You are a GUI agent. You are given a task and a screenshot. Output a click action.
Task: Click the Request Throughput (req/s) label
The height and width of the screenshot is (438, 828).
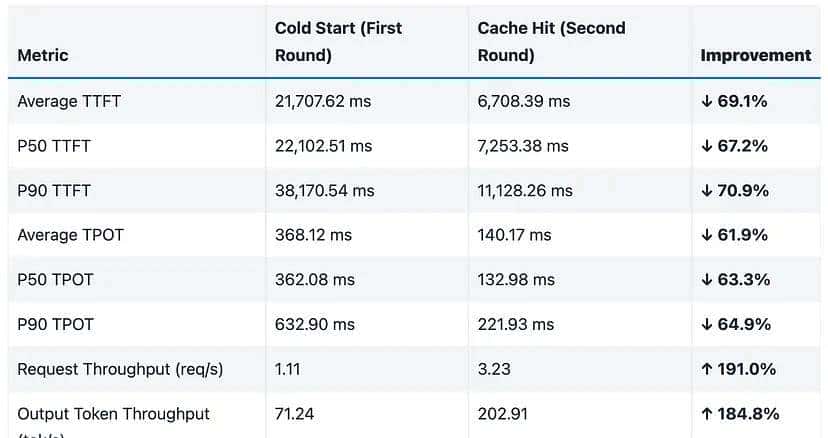[120, 369]
